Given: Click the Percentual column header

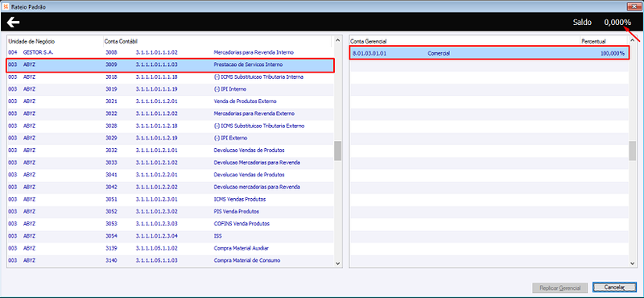Looking at the screenshot, I should point(604,41).
